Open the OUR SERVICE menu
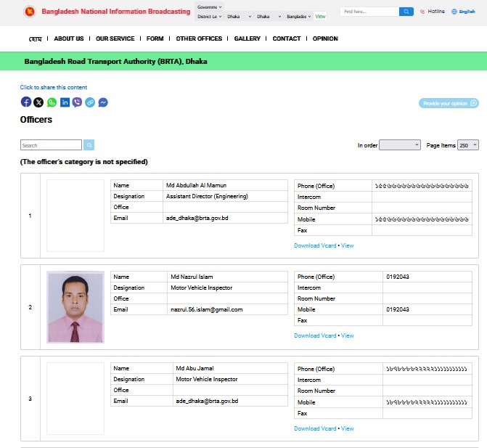 (115, 38)
